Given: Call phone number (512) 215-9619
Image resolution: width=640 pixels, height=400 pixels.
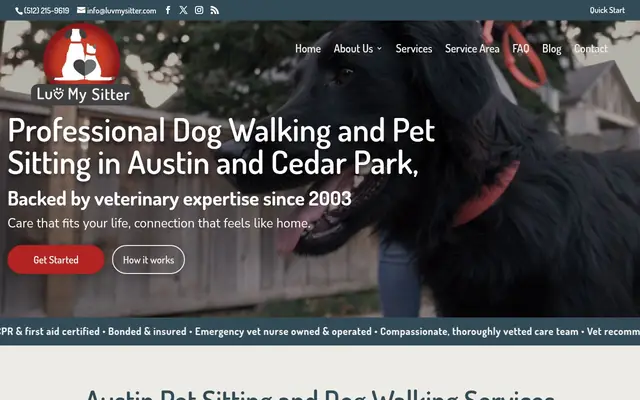Looking at the screenshot, I should [47, 11].
